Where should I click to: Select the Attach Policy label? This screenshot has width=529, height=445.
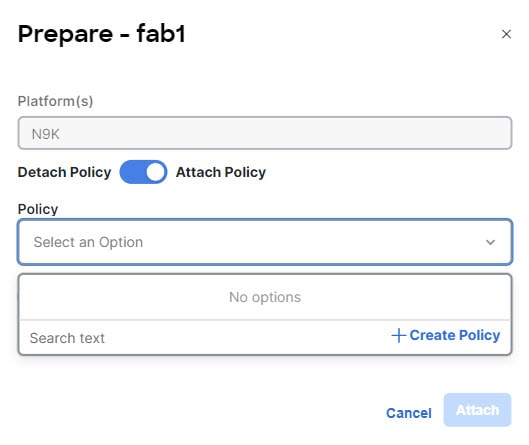coord(221,172)
